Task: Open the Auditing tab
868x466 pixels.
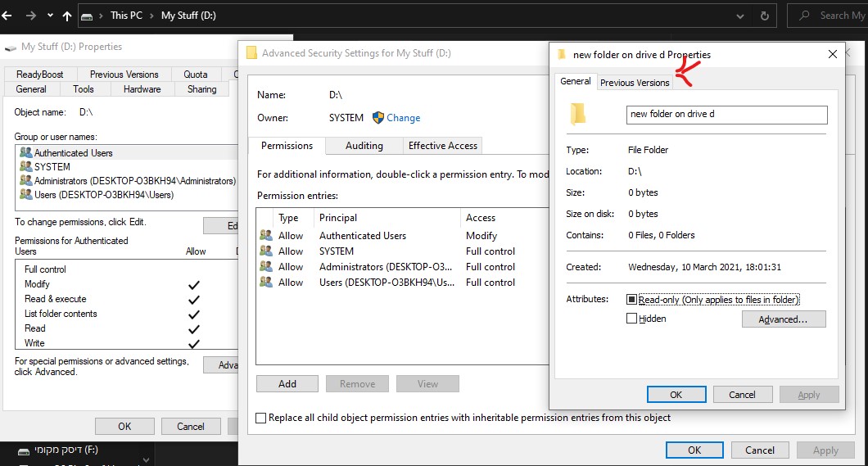Action: click(x=364, y=146)
